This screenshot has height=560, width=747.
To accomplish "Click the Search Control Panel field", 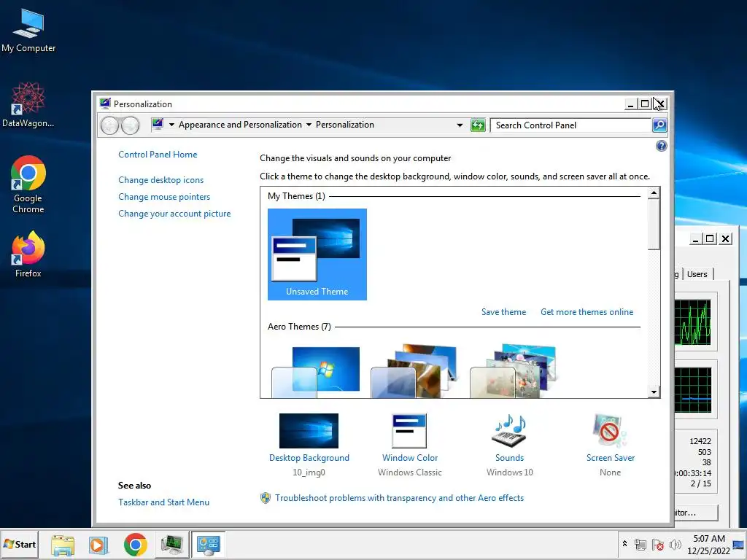I will pyautogui.click(x=570, y=125).
